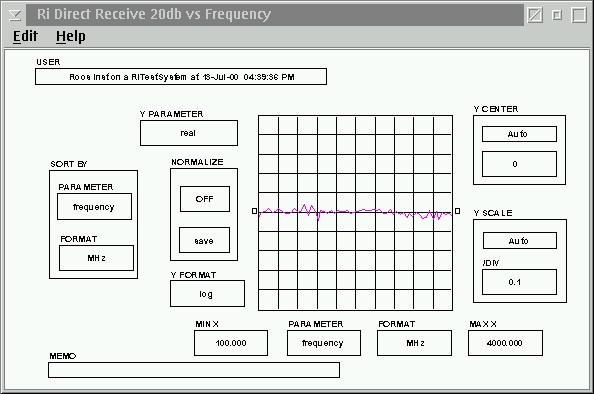Click the right square marker beside graph
Screen dimensions: 594x394
coord(458,211)
